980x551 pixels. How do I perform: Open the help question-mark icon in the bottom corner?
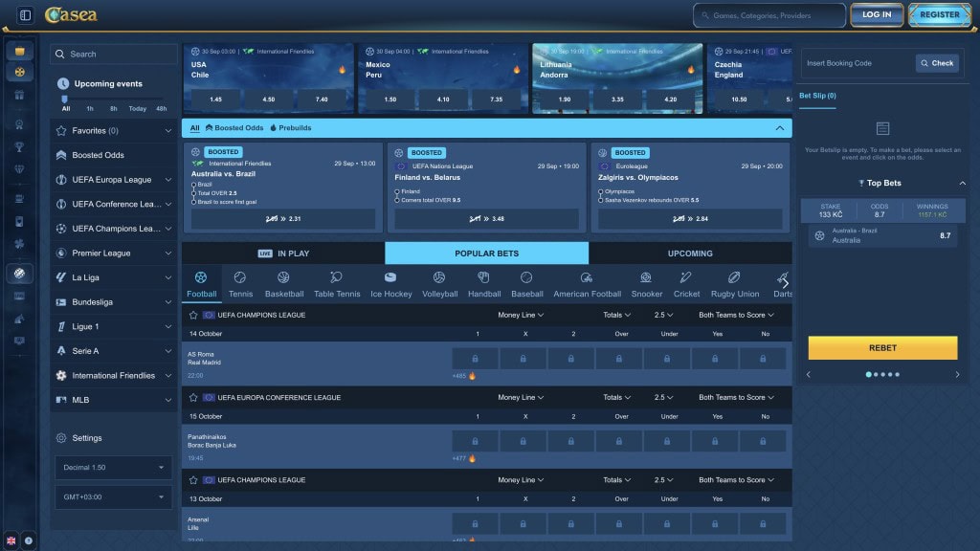coord(28,540)
